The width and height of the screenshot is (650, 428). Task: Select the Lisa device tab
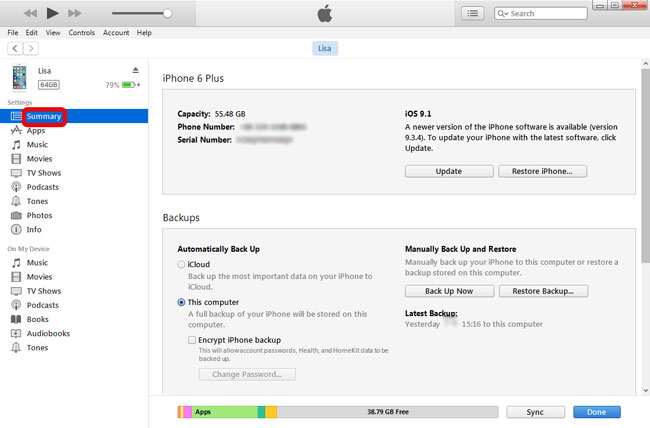tap(325, 49)
